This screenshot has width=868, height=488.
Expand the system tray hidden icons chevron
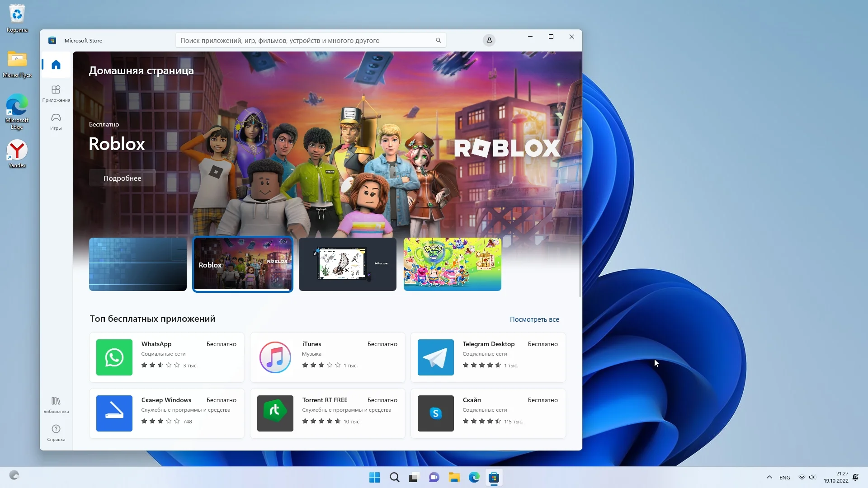click(769, 477)
